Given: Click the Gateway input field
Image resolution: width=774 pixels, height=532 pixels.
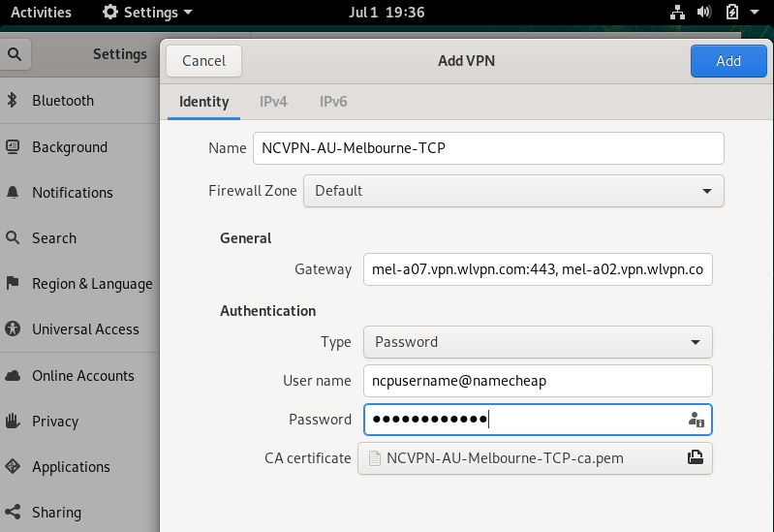Looking at the screenshot, I should 538,269.
